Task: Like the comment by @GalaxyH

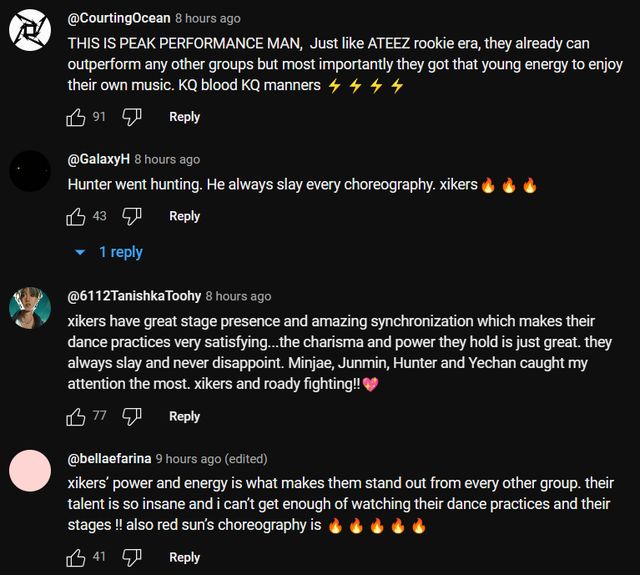Action: pyautogui.click(x=76, y=216)
